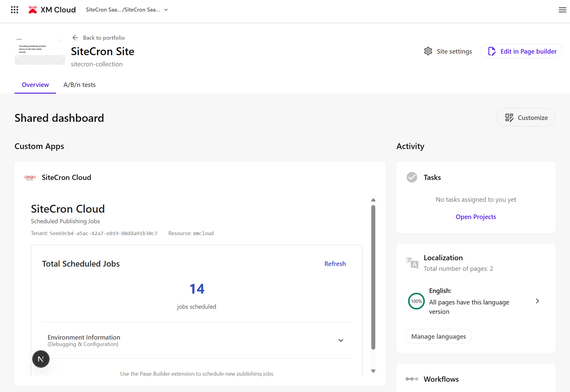The width and height of the screenshot is (570, 392).
Task: Expand the Environment Information section
Action: [197, 340]
